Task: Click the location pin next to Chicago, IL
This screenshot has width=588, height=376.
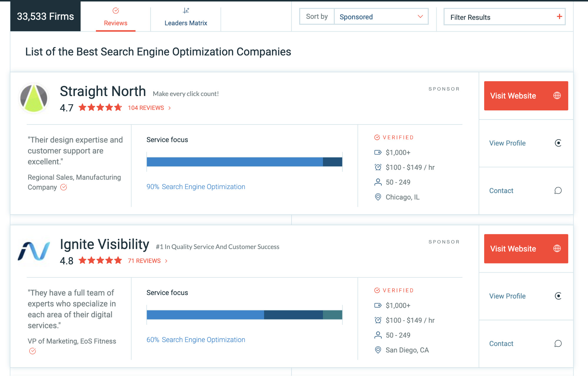Action: coord(378,197)
